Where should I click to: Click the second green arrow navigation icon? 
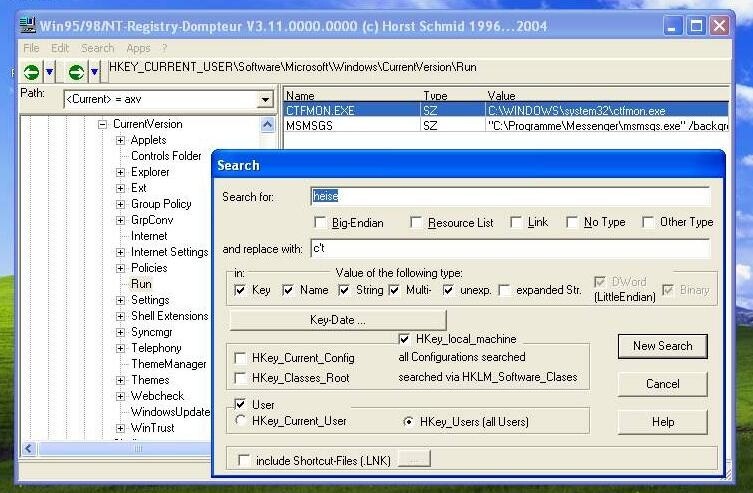point(76,72)
